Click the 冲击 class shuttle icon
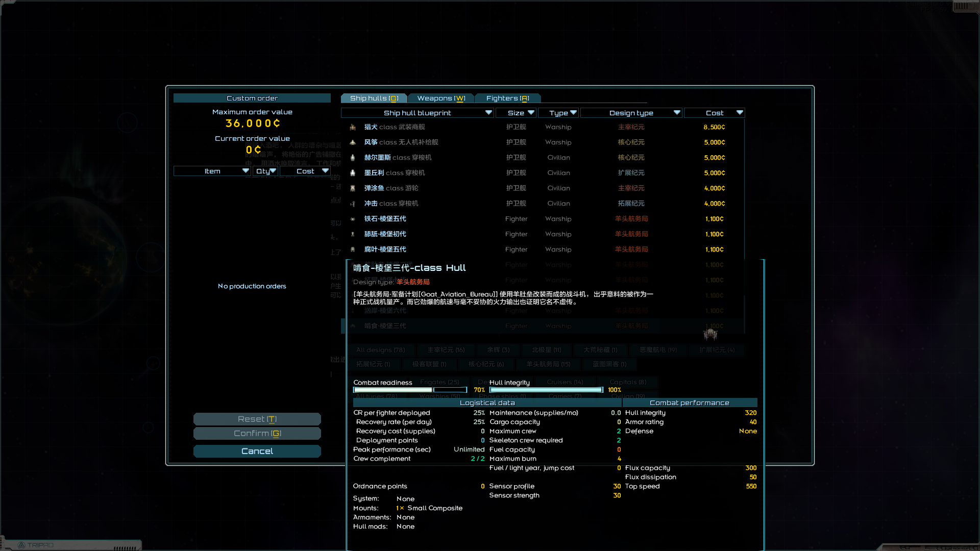The height and width of the screenshot is (551, 980). (353, 204)
